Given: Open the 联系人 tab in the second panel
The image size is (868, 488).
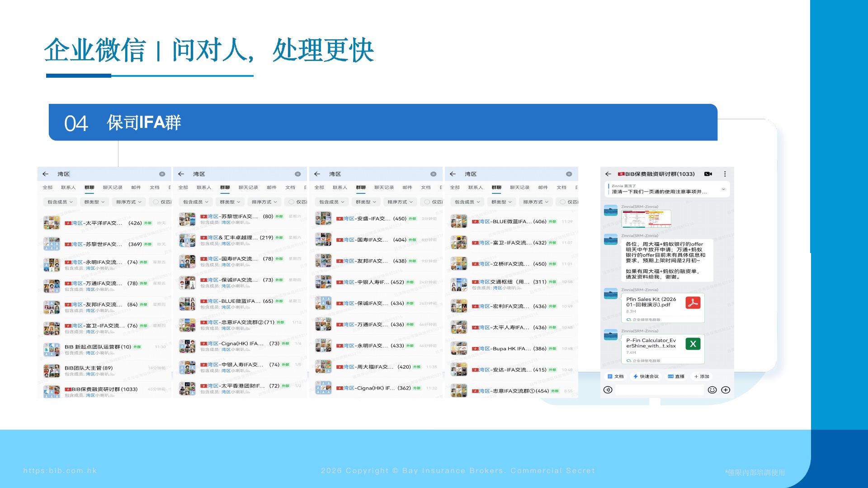Looking at the screenshot, I should [204, 188].
